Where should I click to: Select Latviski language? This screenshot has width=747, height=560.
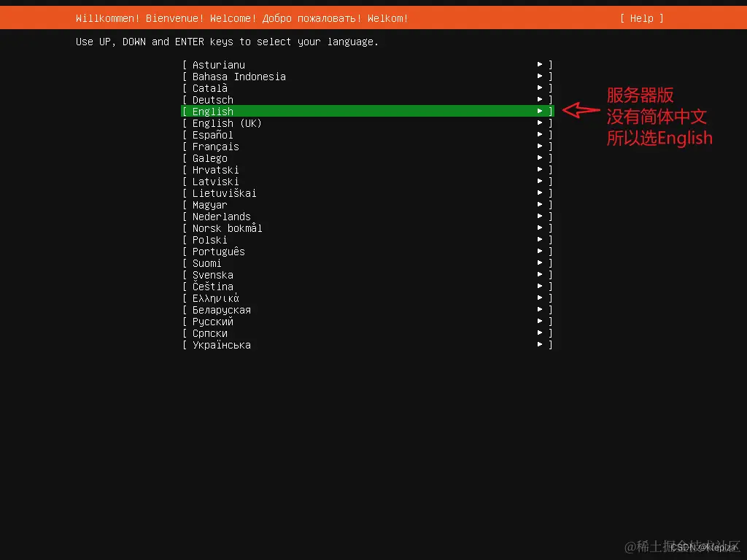(368, 181)
